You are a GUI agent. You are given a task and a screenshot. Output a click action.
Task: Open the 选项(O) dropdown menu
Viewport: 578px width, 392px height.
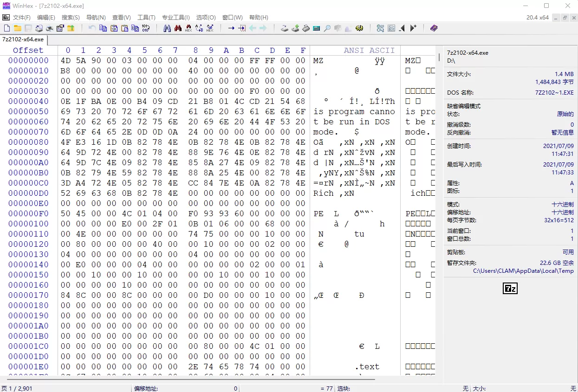[206, 17]
